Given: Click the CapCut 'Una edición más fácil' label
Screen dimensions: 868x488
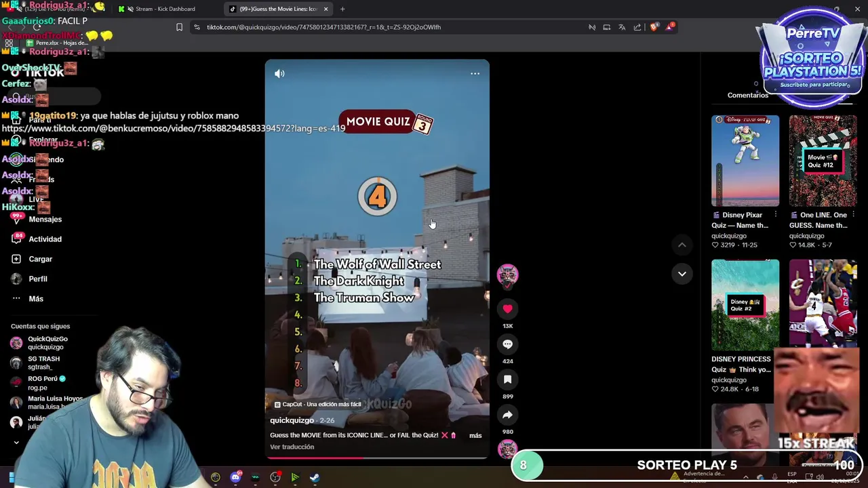Looking at the screenshot, I should [x=317, y=404].
